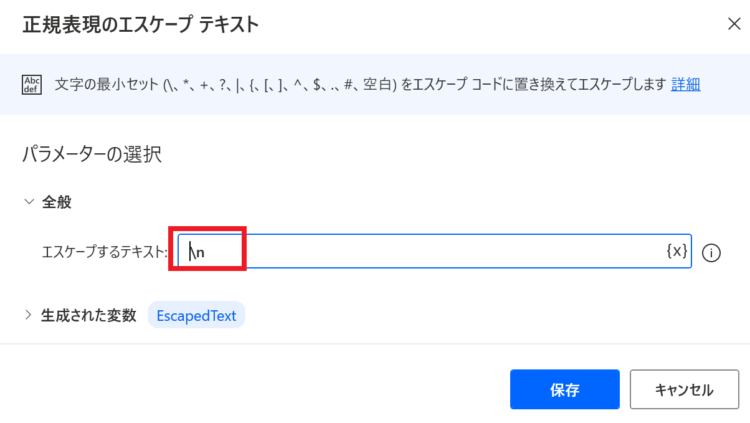Click the 生成された変数 section label
This screenshot has height=423, width=750.
coord(89,315)
